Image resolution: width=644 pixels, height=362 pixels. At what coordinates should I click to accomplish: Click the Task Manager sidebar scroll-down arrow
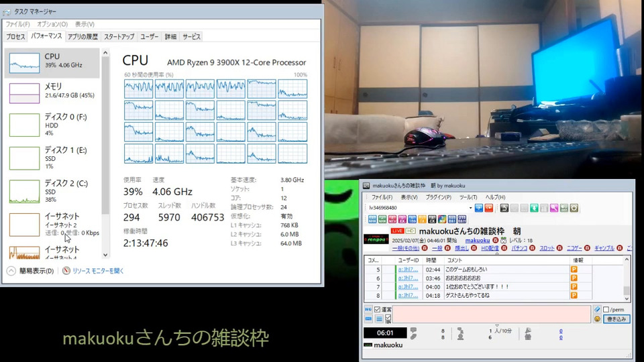point(105,255)
